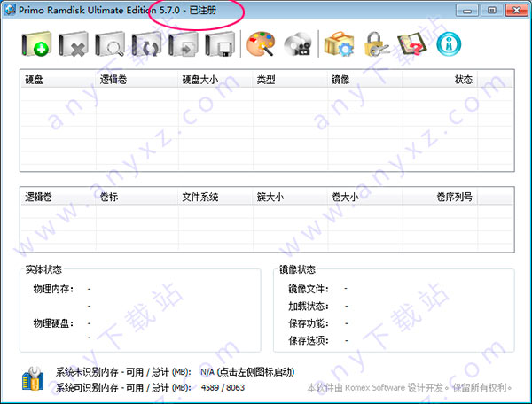Click the 卷标 column header
The image size is (532, 404).
pyautogui.click(x=137, y=197)
